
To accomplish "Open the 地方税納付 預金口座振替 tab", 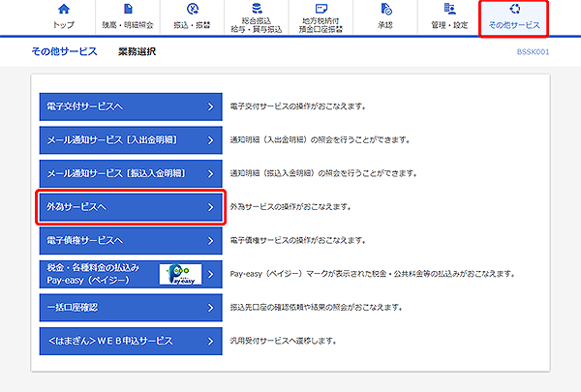I will coord(321,17).
